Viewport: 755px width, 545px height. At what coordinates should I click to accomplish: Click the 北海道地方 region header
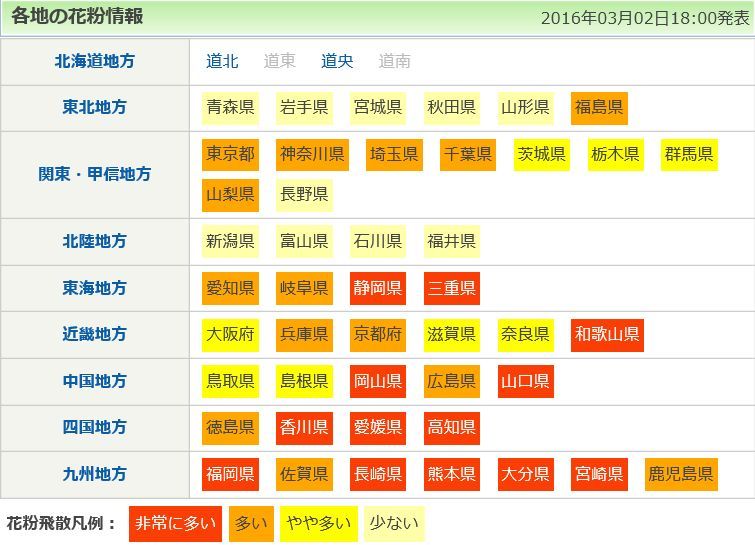95,61
